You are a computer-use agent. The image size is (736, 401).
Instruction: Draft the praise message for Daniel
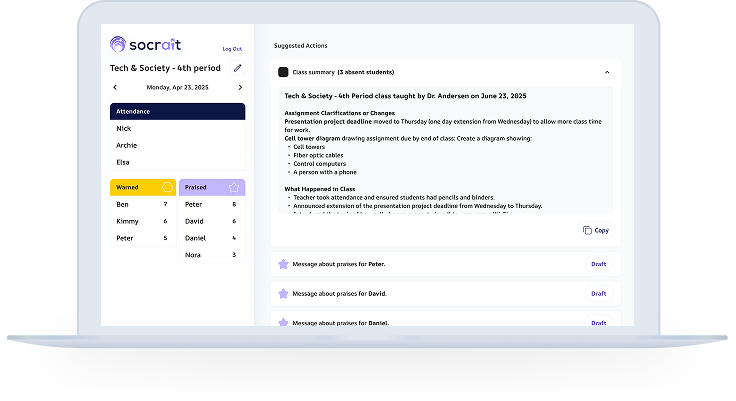598,323
